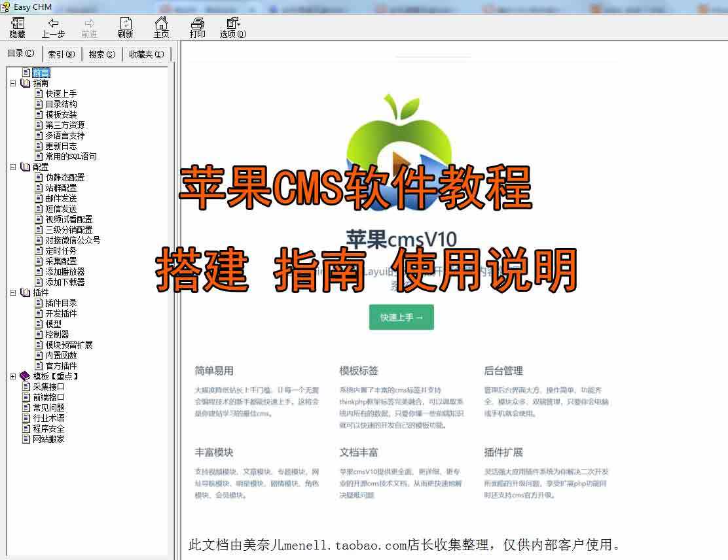Click the 插件扩展 heading text
The height and width of the screenshot is (560, 728).
pos(503,452)
